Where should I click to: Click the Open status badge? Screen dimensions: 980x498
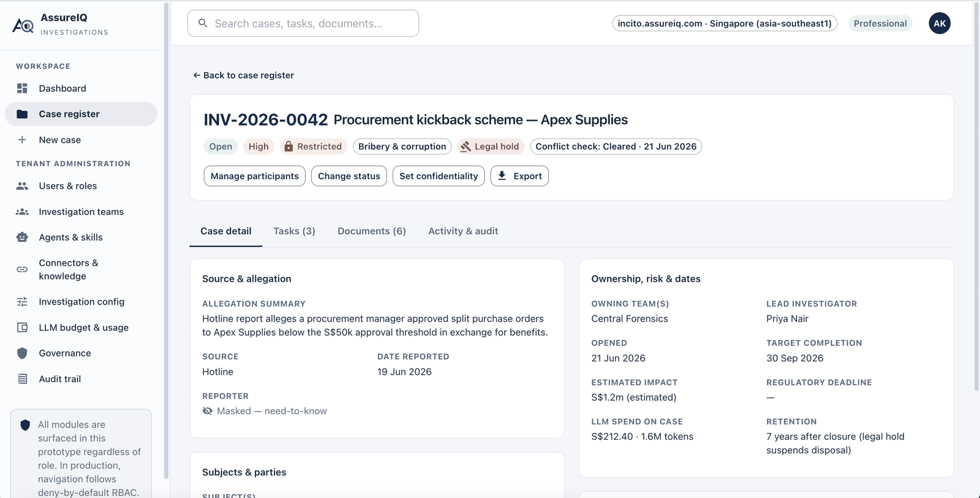click(221, 146)
